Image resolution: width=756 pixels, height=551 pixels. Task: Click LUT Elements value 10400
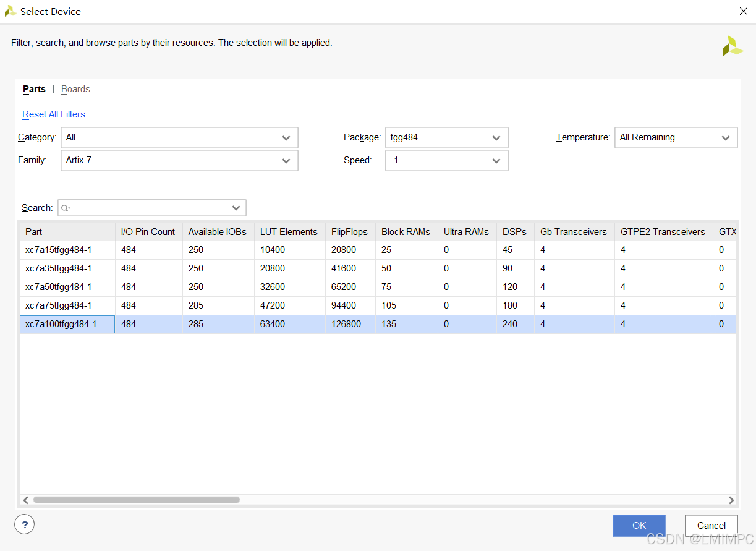273,250
